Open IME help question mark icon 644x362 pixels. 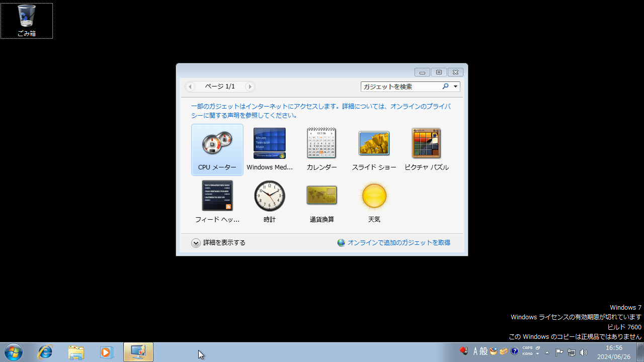pyautogui.click(x=515, y=351)
